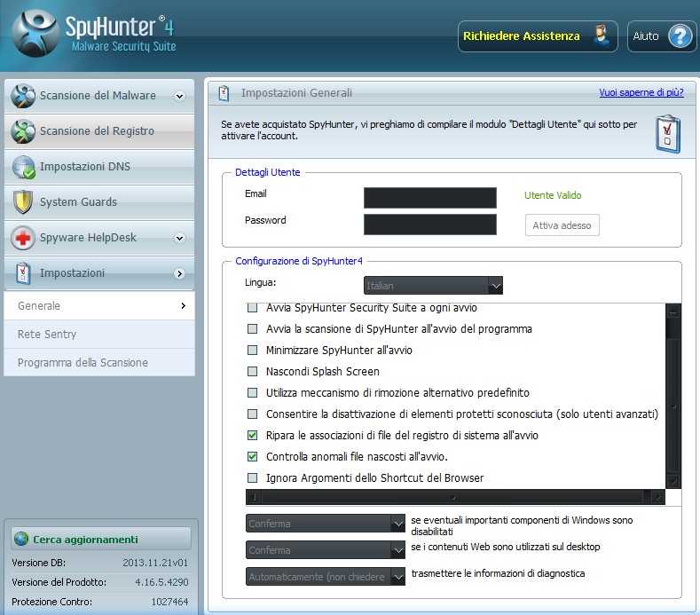
Task: Collapse the Impostazioni section arrow
Action: point(179,274)
